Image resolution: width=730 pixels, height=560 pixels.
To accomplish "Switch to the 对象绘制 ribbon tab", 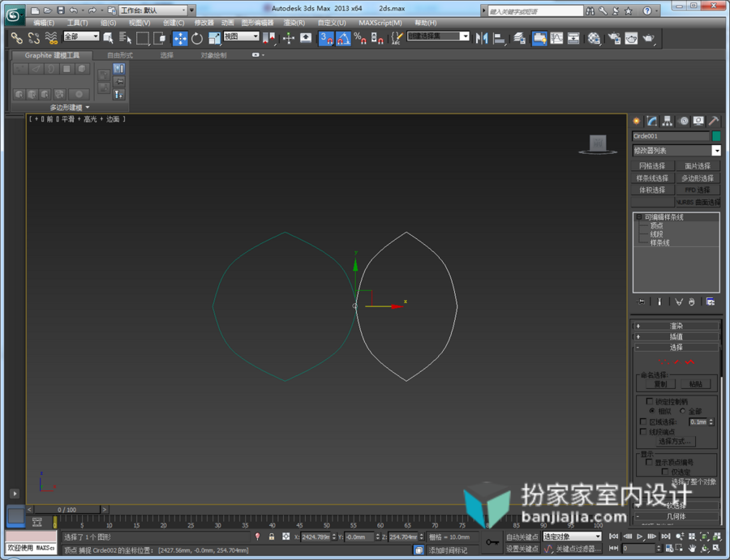I will pos(213,55).
